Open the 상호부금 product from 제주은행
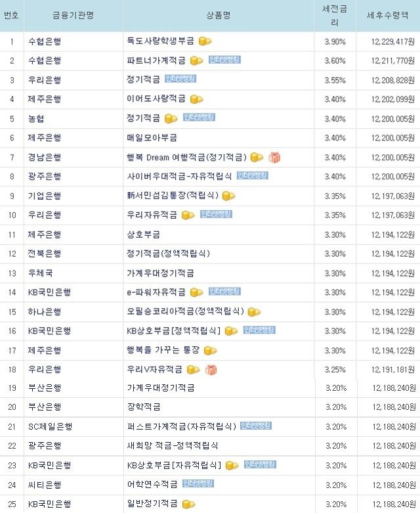 144,234
